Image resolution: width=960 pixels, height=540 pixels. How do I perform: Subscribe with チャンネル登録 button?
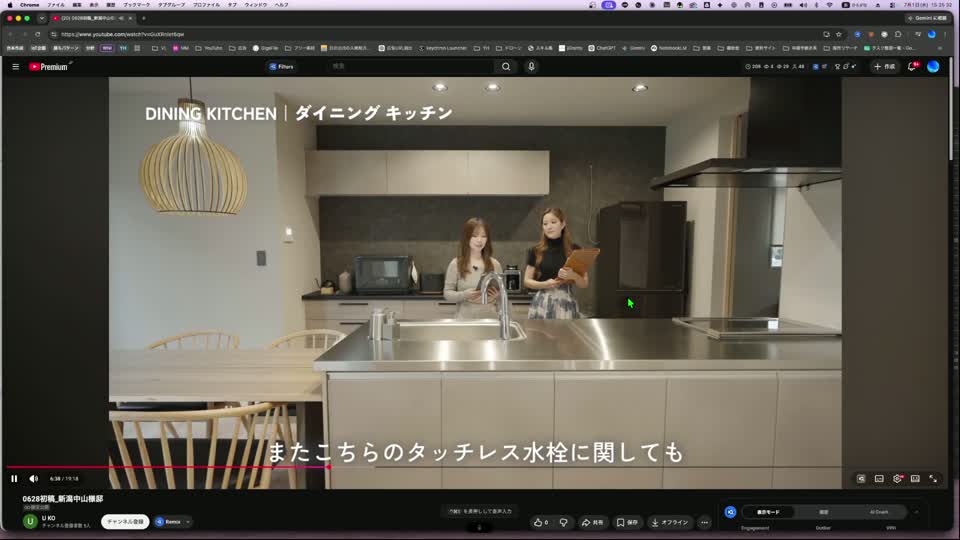(x=125, y=522)
